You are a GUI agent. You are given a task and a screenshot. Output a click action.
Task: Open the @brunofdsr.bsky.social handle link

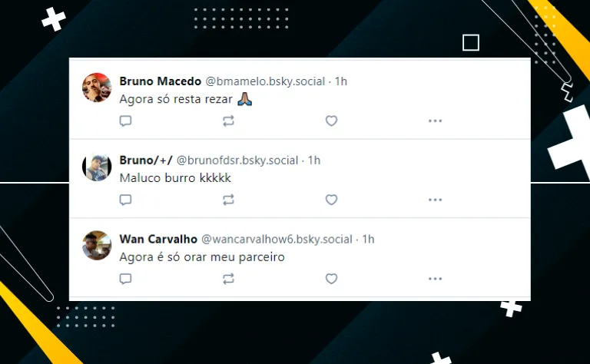tap(237, 160)
